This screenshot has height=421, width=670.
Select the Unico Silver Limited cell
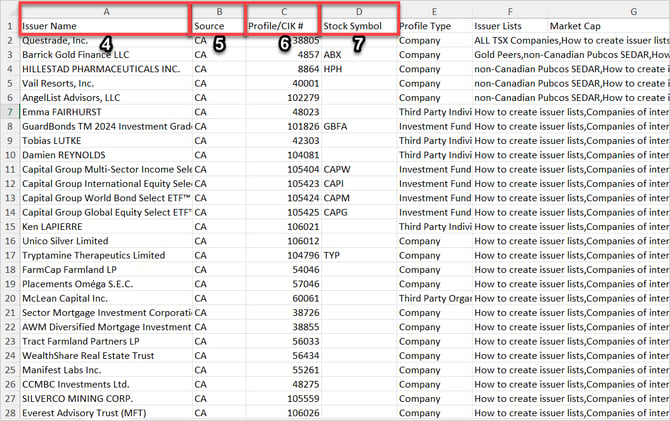pyautogui.click(x=106, y=241)
